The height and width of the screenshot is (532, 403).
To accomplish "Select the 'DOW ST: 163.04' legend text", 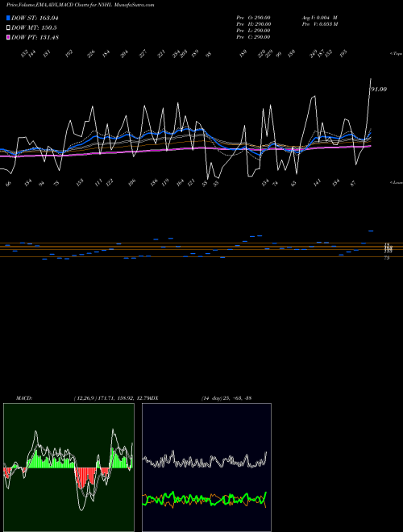I will coord(35,18).
